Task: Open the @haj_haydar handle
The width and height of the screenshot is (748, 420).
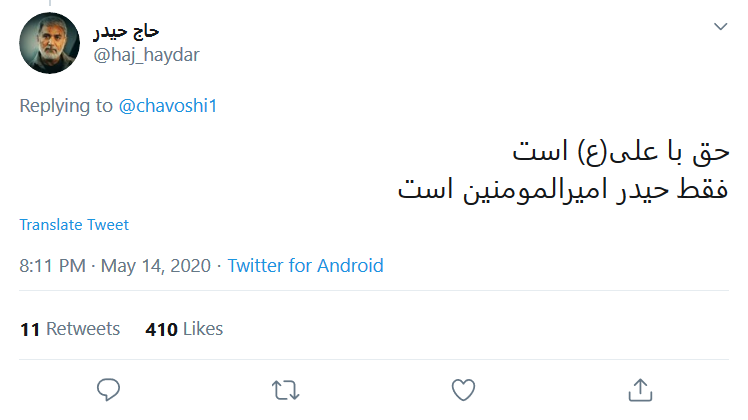Action: point(146,55)
